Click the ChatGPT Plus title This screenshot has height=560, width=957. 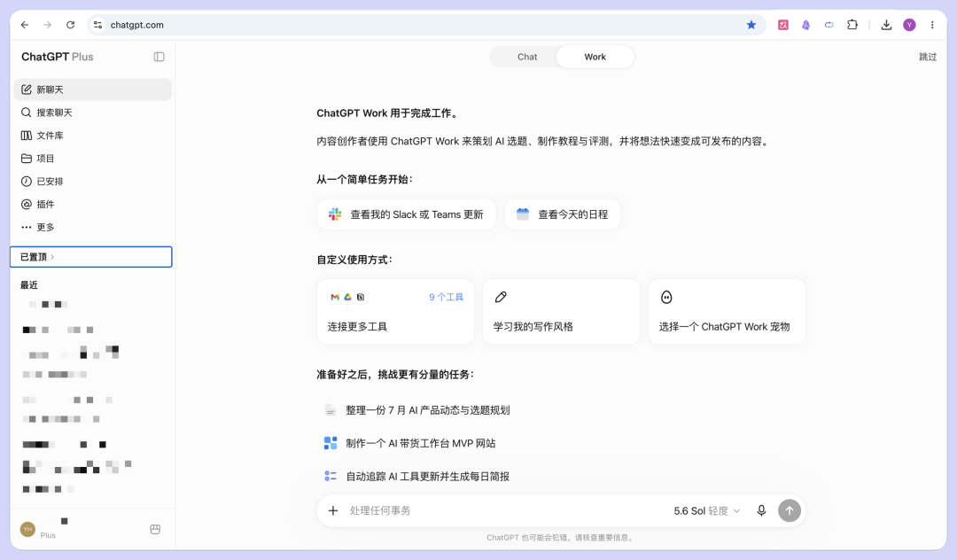pyautogui.click(x=58, y=57)
